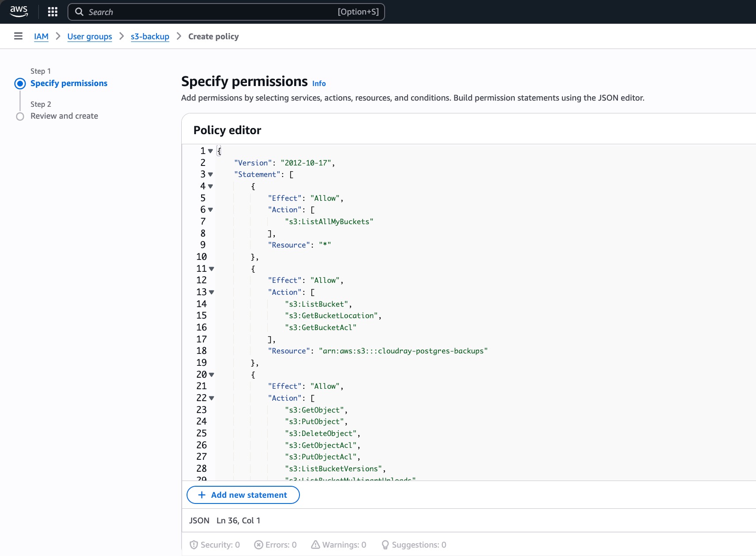This screenshot has height=556, width=756.
Task: Click the AWS home logo
Action: (19, 11)
